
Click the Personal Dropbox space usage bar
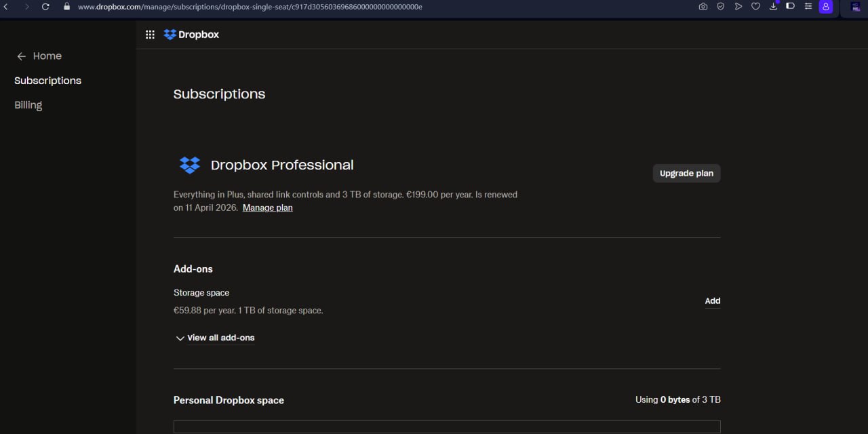447,427
